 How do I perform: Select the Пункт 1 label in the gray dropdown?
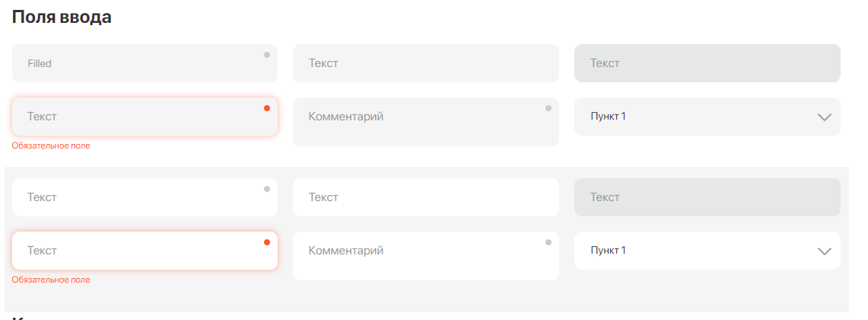click(608, 117)
